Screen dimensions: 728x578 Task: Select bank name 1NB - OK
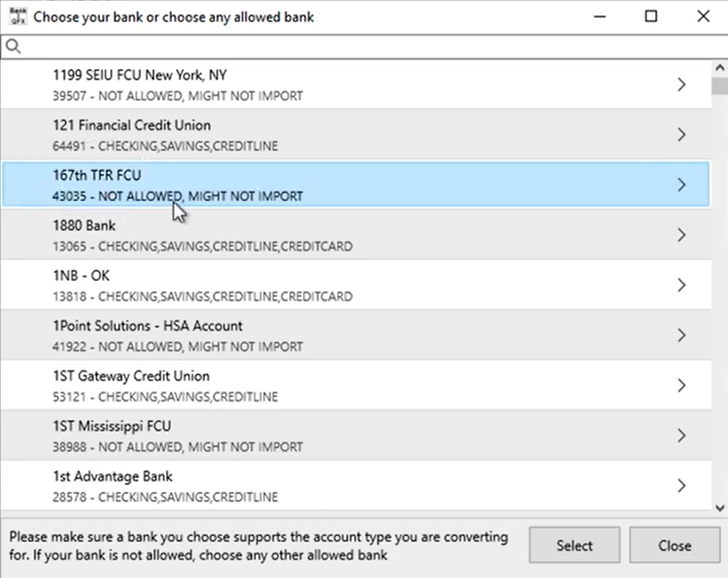click(82, 276)
